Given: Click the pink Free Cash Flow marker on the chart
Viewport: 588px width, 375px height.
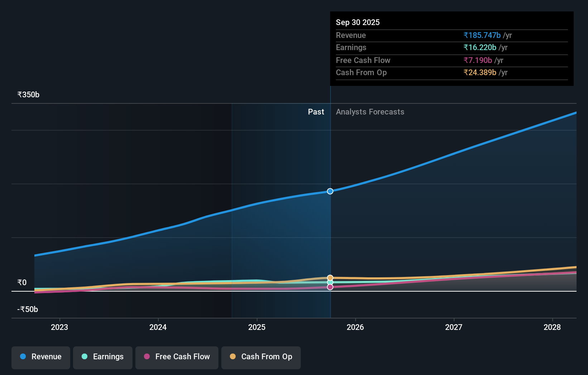Looking at the screenshot, I should pyautogui.click(x=330, y=287).
